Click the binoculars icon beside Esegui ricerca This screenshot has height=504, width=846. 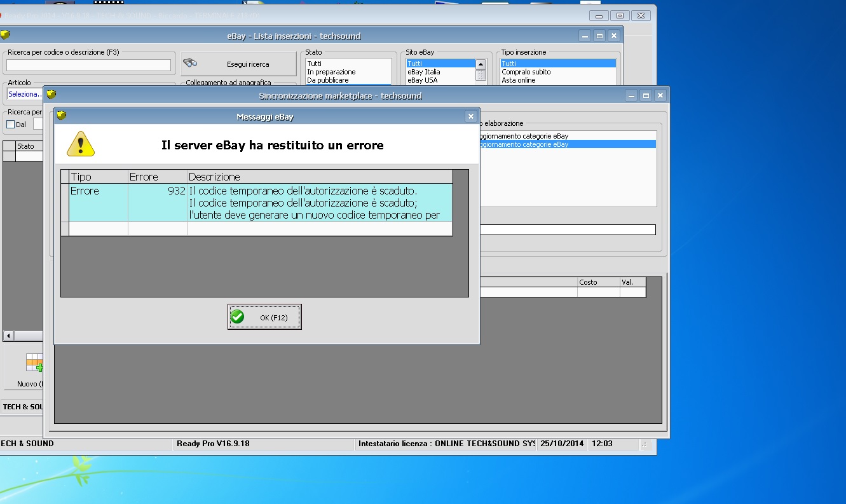tap(190, 63)
